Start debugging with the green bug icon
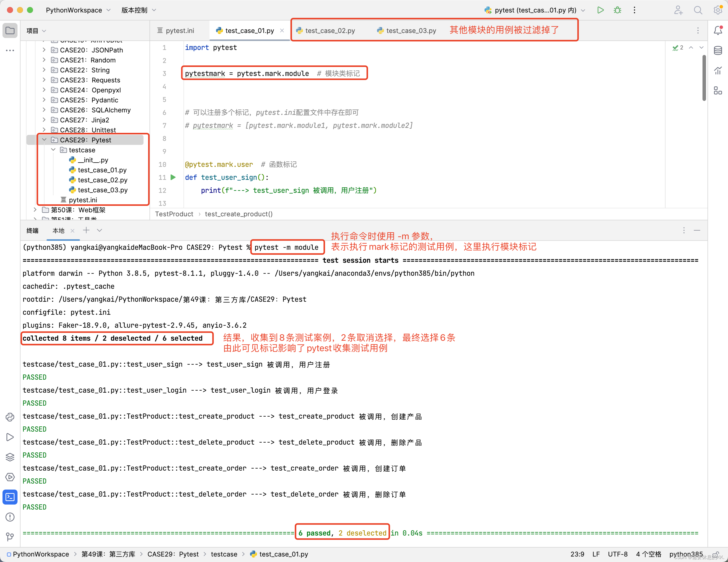This screenshot has width=728, height=562. (x=617, y=10)
